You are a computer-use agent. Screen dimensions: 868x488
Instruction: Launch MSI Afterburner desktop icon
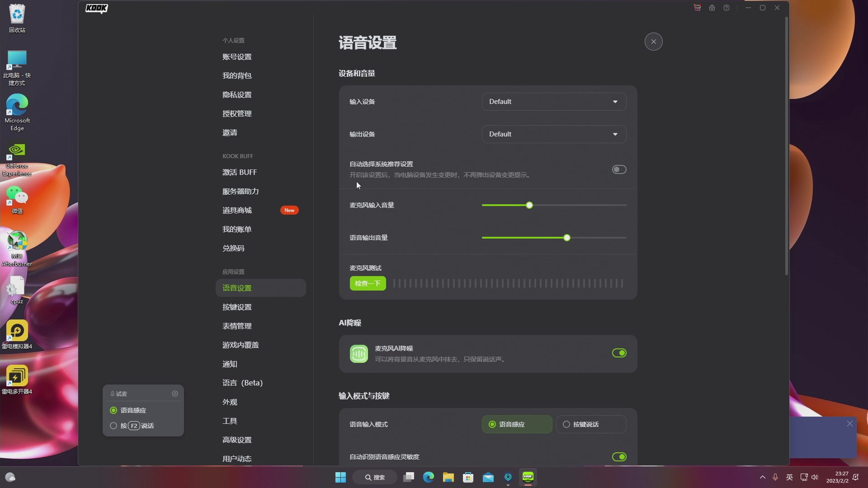coord(17,249)
